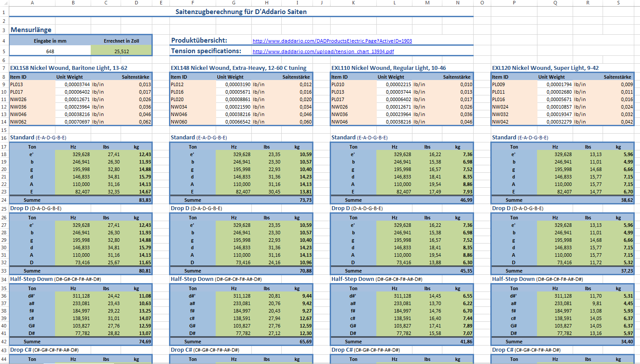Viewport: 640px width, 364px height.
Task: Click the column J header
Action: click(x=322, y=3)
